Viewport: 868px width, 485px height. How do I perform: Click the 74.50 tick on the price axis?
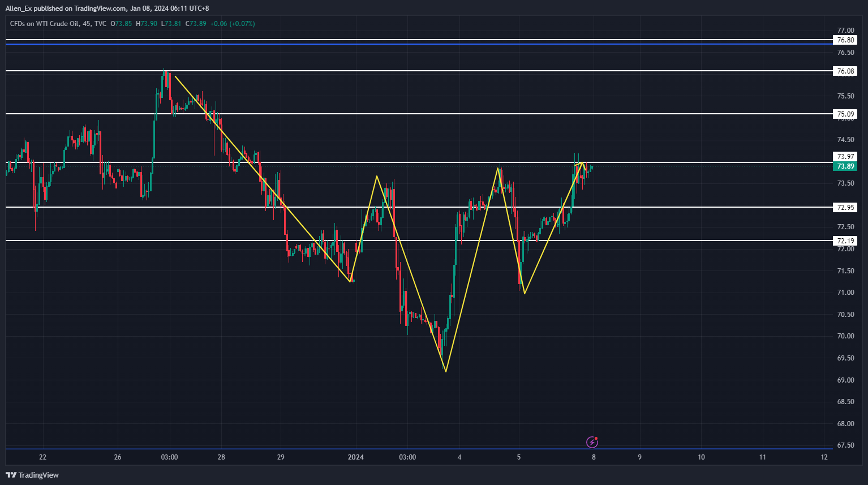point(845,140)
